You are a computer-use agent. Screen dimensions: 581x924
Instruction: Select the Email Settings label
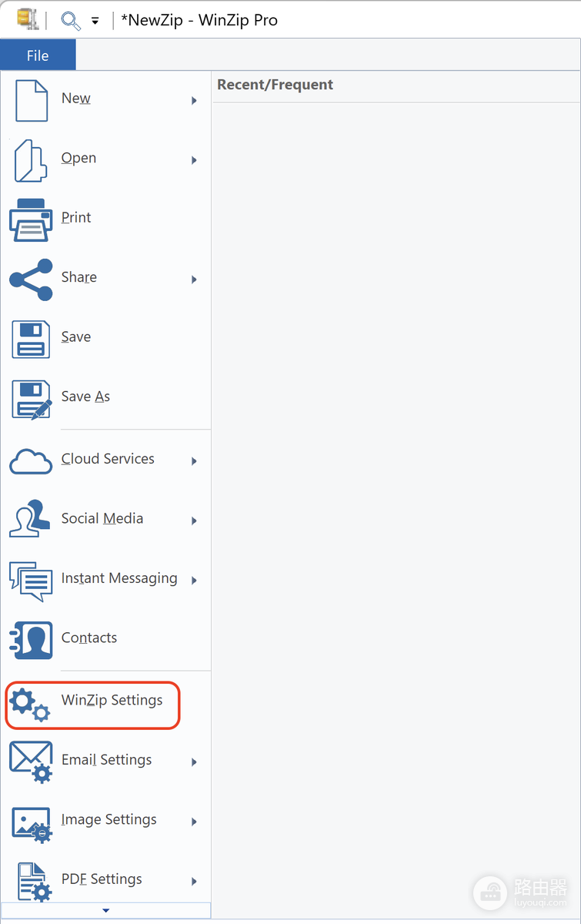pos(106,761)
